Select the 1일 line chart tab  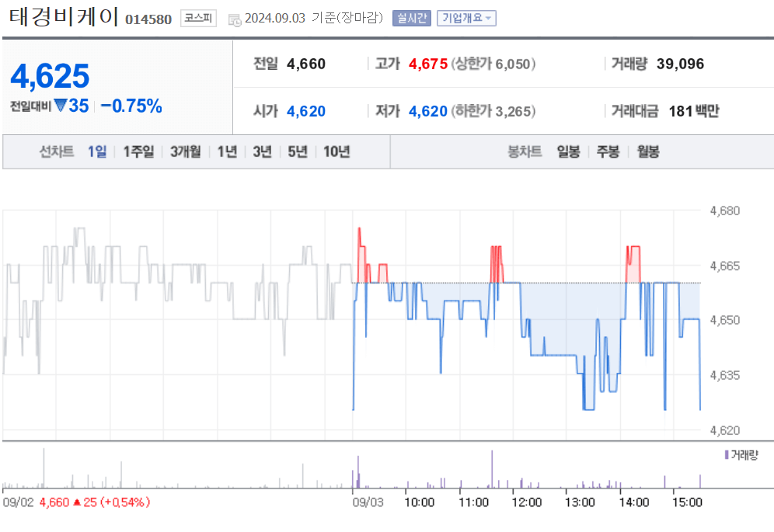click(x=97, y=151)
